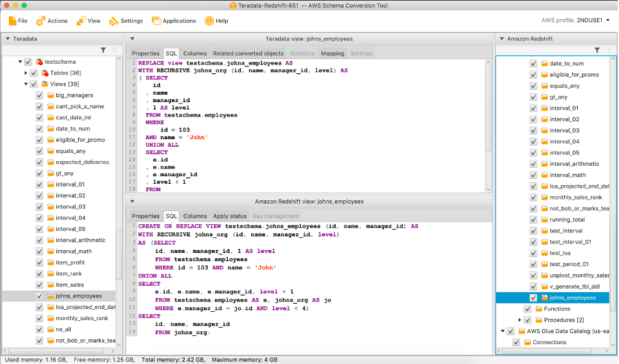This screenshot has height=364, width=619.
Task: Open the Help info icon
Action: (209, 21)
